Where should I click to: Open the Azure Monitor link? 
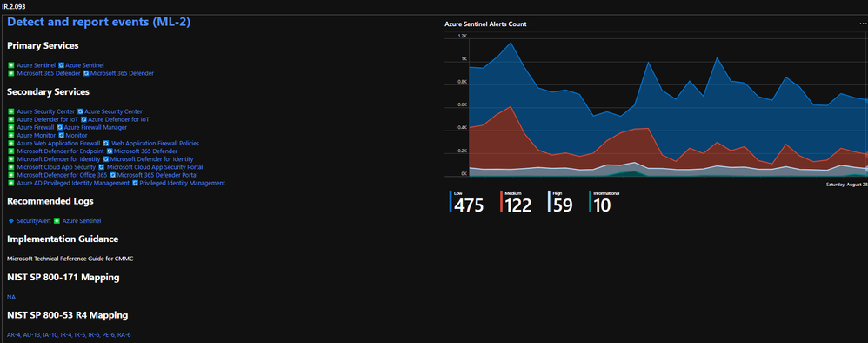pyautogui.click(x=36, y=135)
